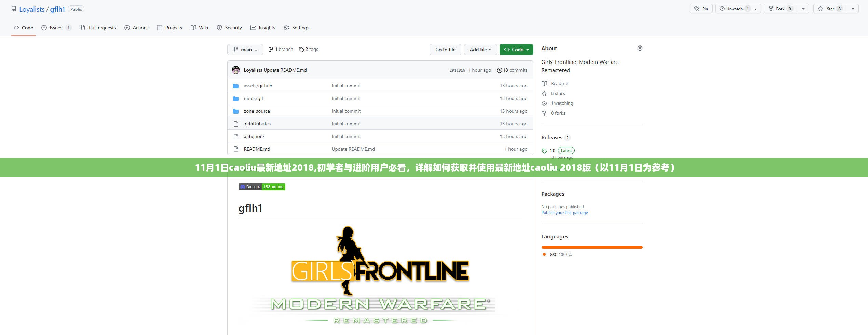Click the Loyalists avatar in commit row
Image resolution: width=868 pixels, height=335 pixels.
pos(236,70)
